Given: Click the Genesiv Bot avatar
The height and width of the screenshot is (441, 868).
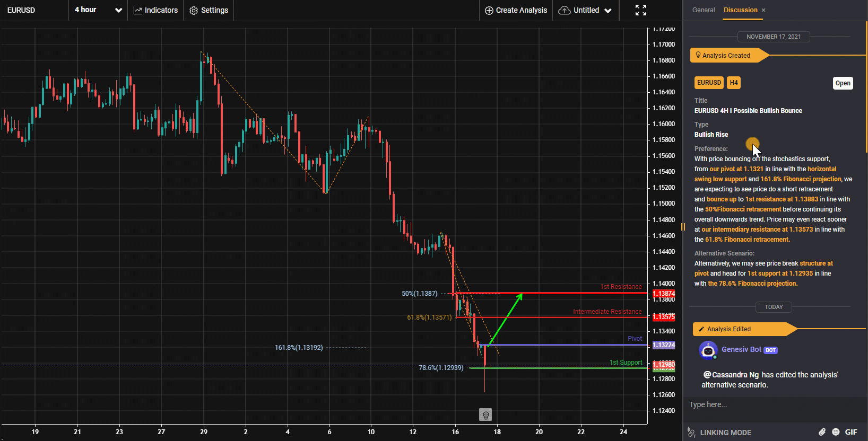Looking at the screenshot, I should [708, 350].
